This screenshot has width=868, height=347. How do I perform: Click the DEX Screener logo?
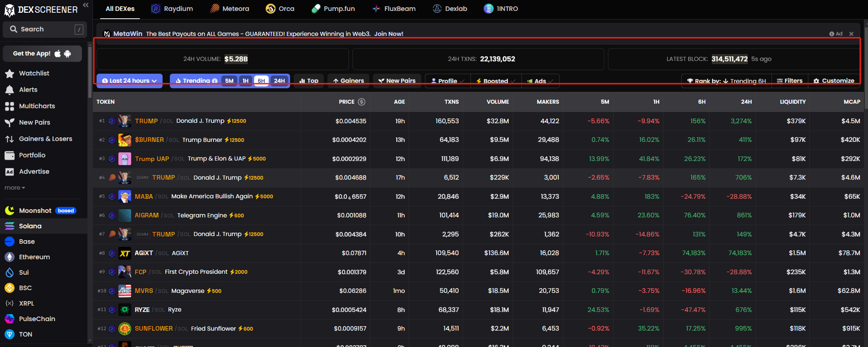(41, 10)
